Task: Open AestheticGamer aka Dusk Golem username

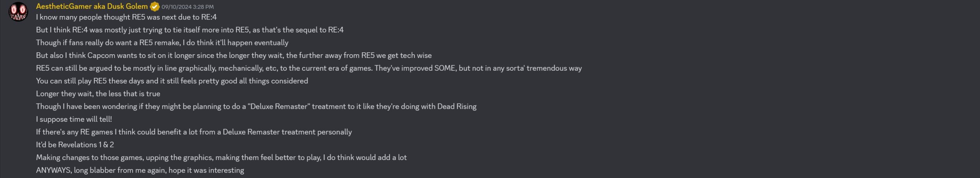Action: click(x=92, y=6)
